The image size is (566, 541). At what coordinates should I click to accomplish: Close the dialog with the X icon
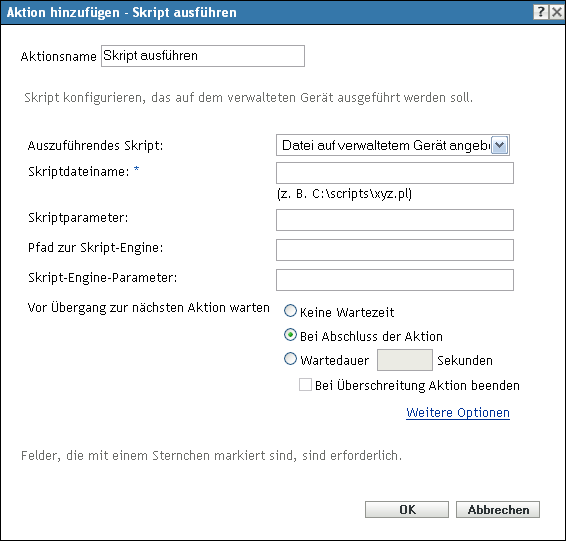[x=557, y=12]
